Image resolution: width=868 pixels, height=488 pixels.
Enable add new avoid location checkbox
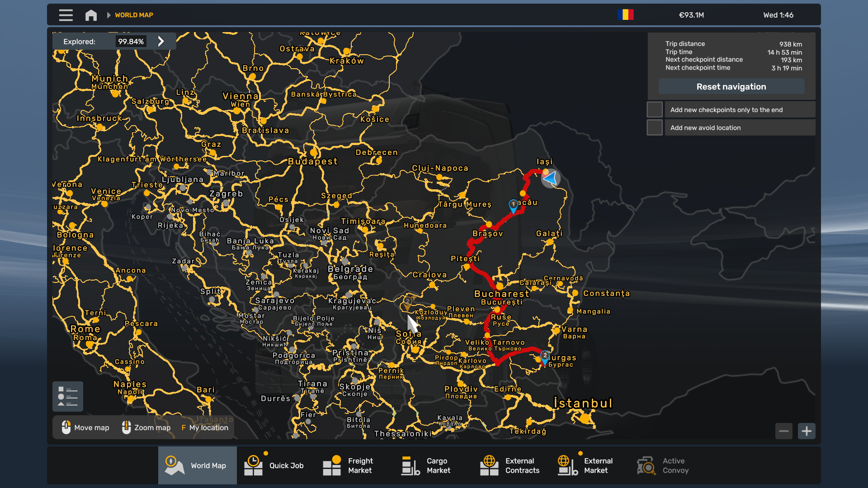(654, 128)
